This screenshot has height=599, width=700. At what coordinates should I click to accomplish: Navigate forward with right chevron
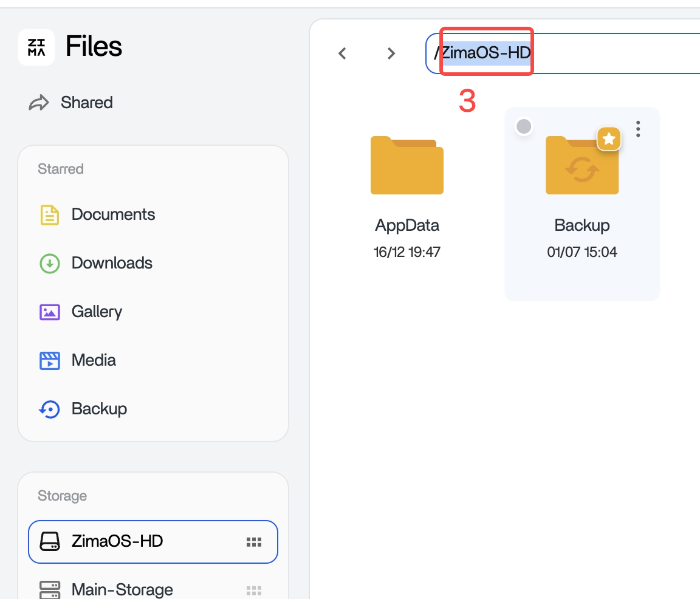[x=391, y=53]
